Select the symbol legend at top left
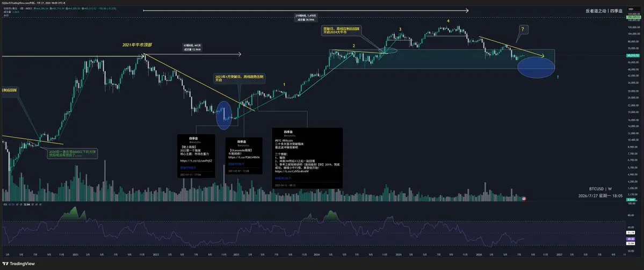The image size is (644, 270). point(17,8)
